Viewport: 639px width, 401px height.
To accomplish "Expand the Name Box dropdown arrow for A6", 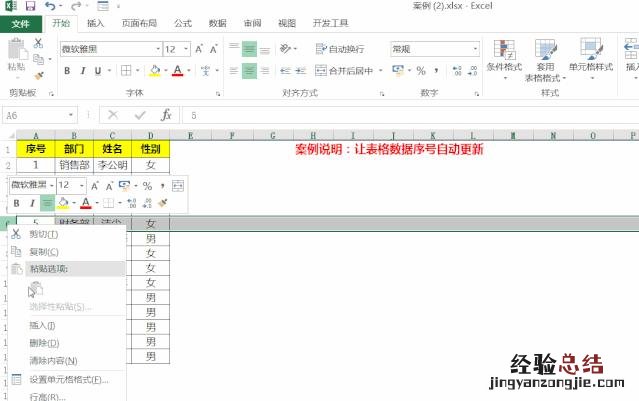I will (x=71, y=115).
